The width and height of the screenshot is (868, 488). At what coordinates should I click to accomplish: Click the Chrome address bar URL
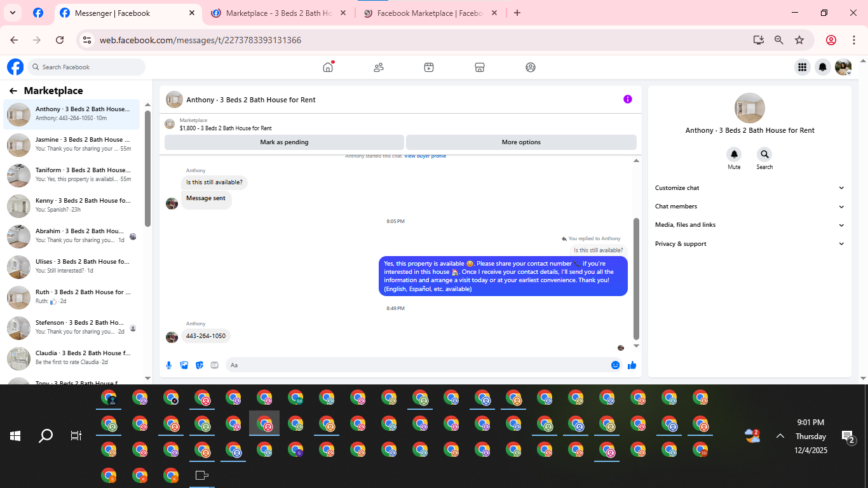[200, 40]
